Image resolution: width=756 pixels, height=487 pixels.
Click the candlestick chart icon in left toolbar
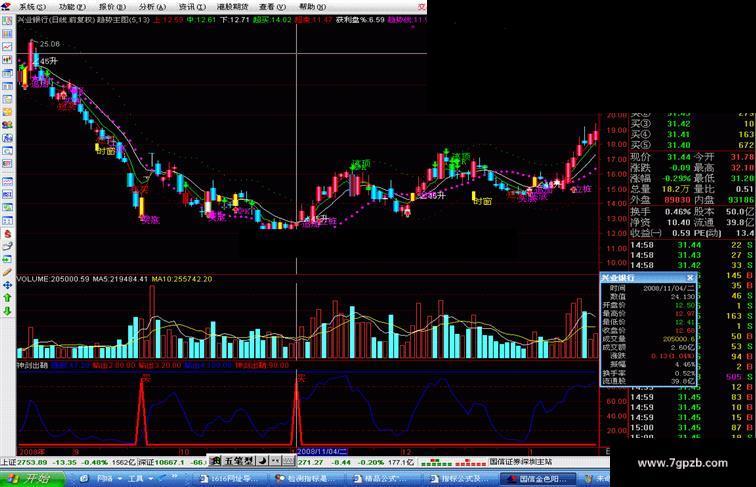7,60
